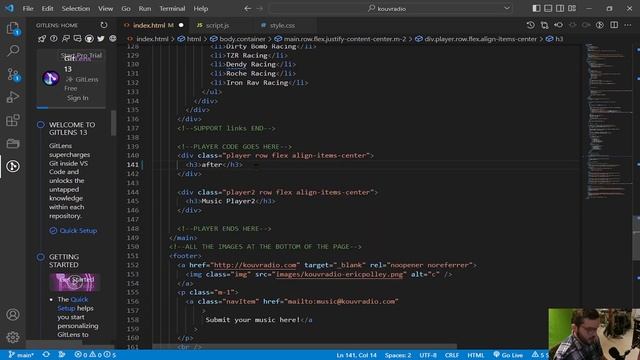
Task: Click synchronize changes icon in status bar
Action: point(46,355)
